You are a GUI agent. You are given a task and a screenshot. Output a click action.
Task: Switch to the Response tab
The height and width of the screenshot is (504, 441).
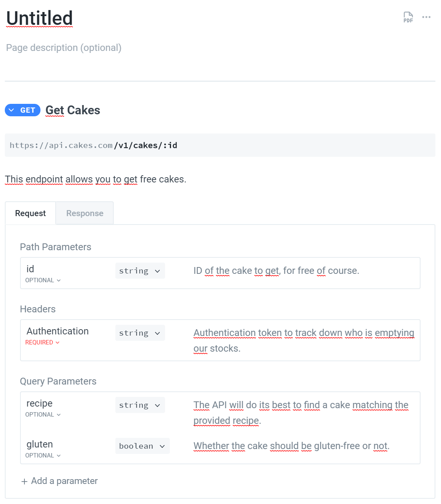[84, 213]
